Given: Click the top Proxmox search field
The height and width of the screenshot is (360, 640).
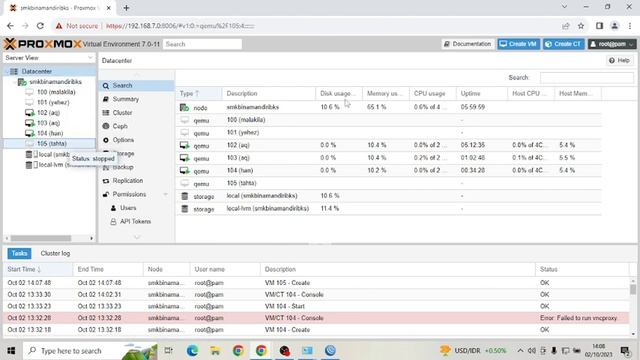Looking at the screenshot, I should pyautogui.click(x=202, y=44).
